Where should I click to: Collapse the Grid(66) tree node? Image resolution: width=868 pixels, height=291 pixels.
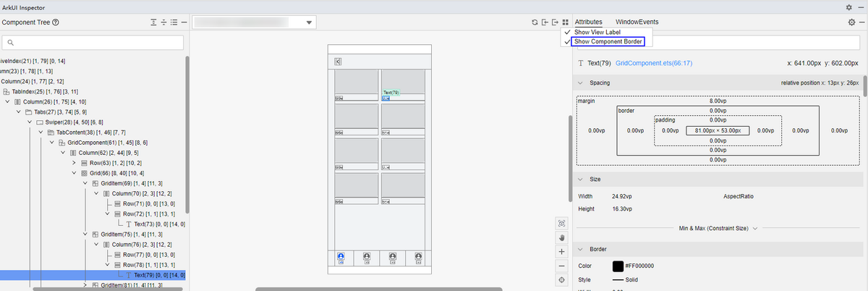[x=74, y=174]
